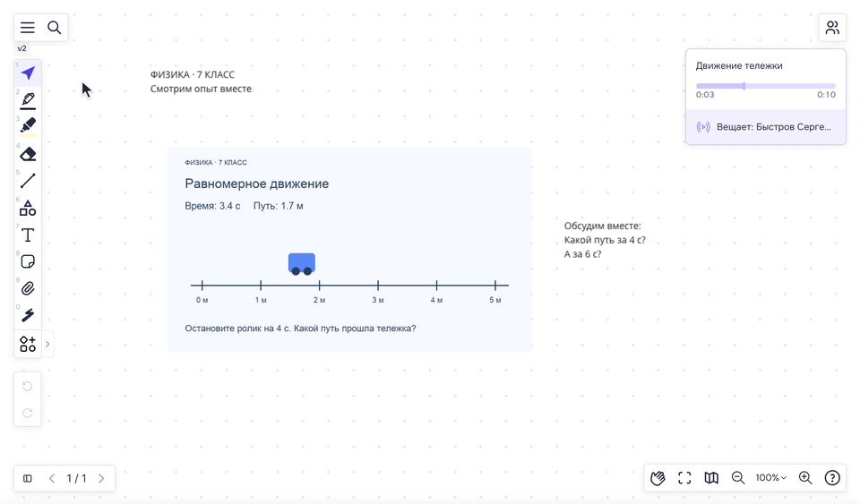860x504 pixels.
Task: Click the Движение тележки panel title
Action: coord(739,65)
